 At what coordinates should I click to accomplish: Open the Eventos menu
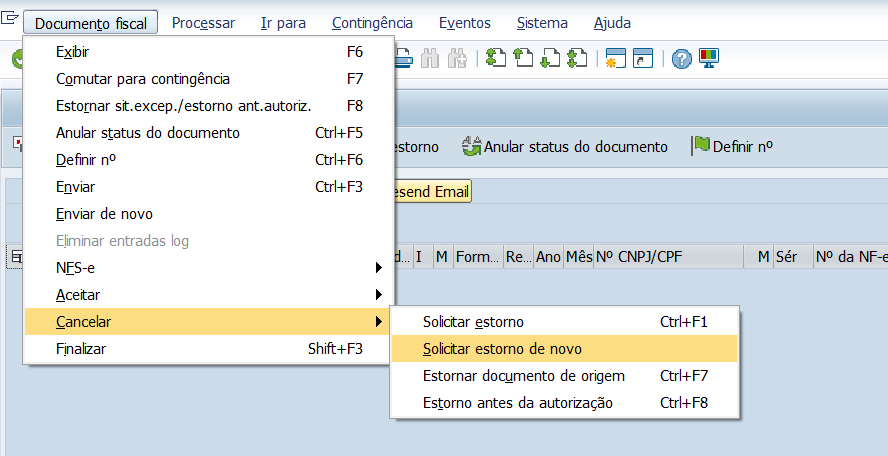(465, 23)
